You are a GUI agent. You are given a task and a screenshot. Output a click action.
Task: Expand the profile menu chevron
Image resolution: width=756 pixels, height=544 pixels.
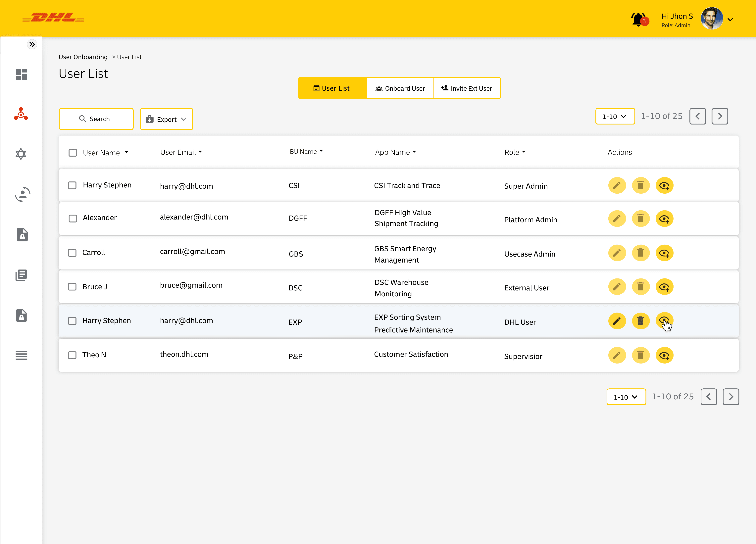pyautogui.click(x=730, y=20)
